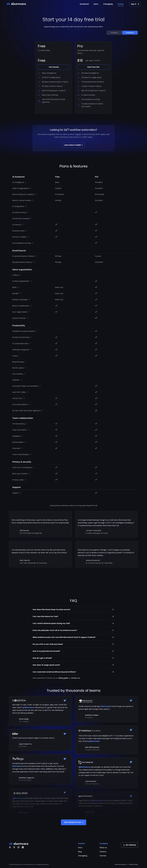Screen dimensions: 147x868
Task: Open the Changelog item in the header
Action: 108,4
